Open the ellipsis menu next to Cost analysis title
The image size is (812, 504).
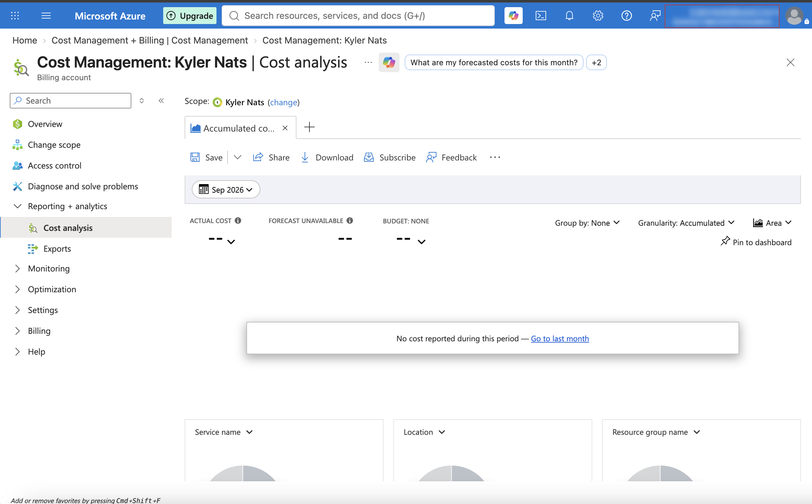click(368, 62)
